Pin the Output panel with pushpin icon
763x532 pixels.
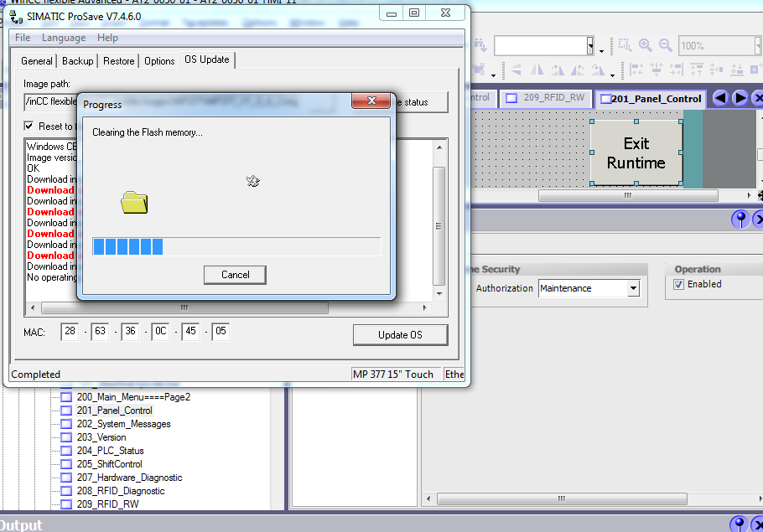pyautogui.click(x=739, y=524)
